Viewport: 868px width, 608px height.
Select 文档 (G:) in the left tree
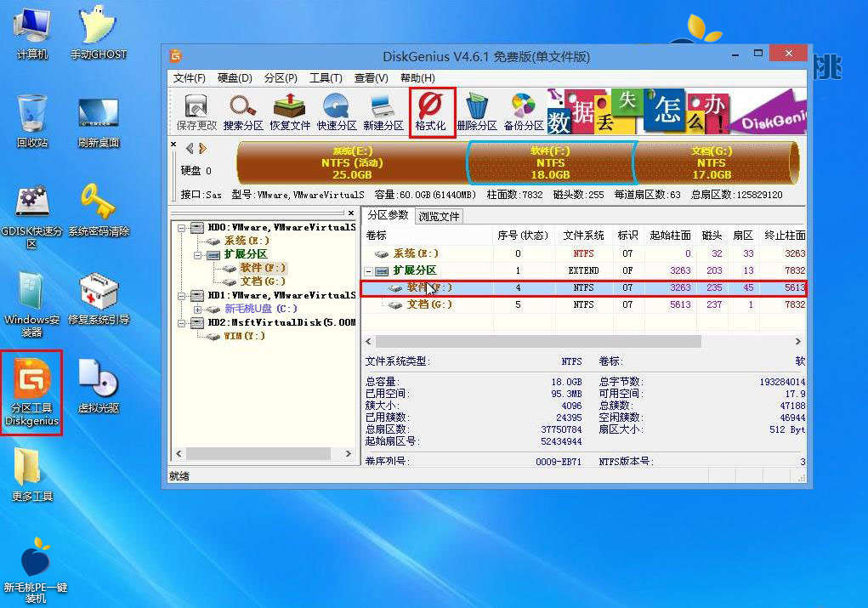pos(263,281)
